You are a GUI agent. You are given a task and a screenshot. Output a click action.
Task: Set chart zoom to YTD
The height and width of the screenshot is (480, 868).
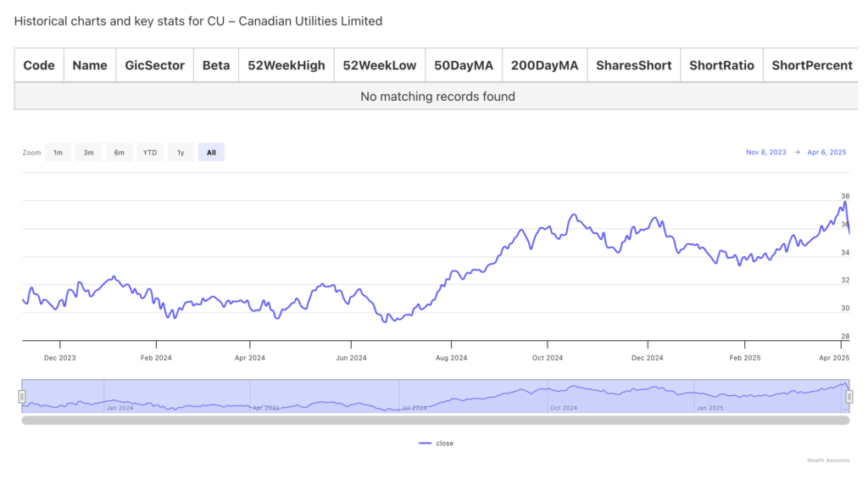pyautogui.click(x=150, y=153)
